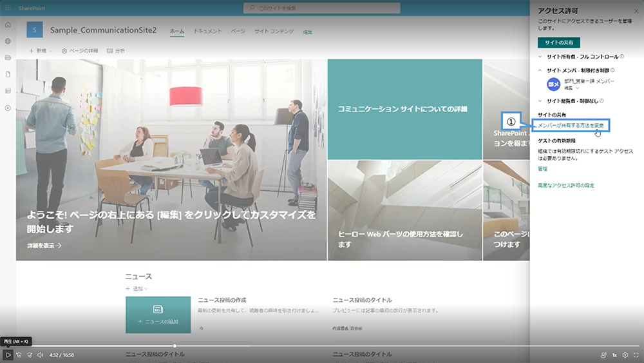Click the Sample_CommunicationSite2 site title

coord(103,30)
